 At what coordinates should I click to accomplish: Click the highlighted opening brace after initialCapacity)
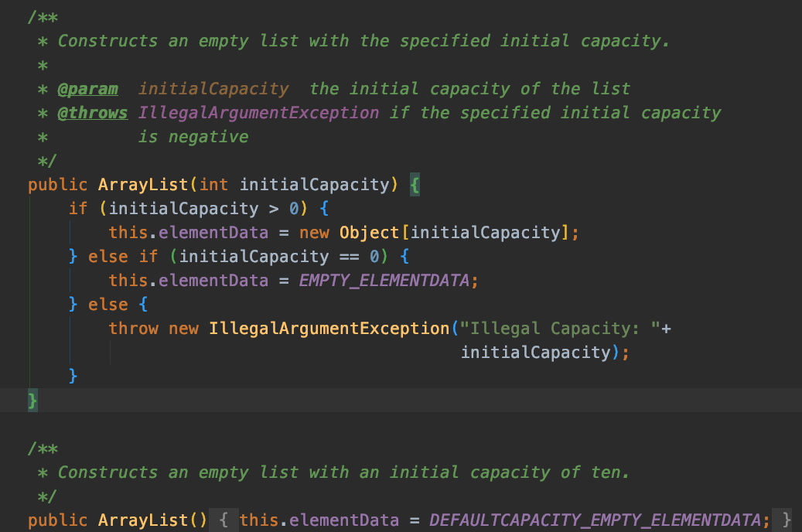click(415, 185)
